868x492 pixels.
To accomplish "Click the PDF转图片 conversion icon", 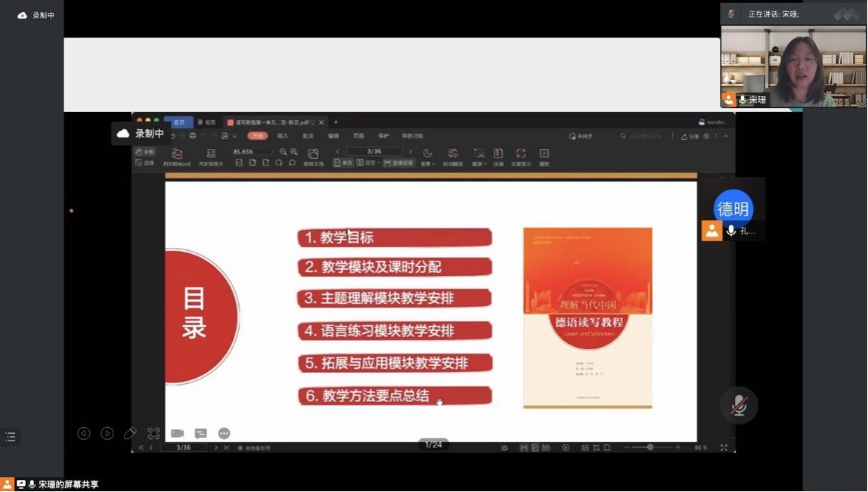I will click(x=211, y=156).
